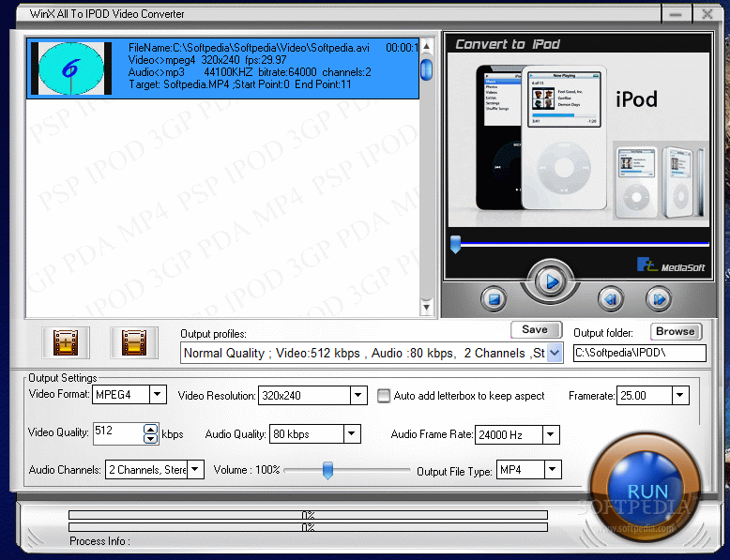Click the file list scrollbar thumb
The image size is (730, 560).
426,69
